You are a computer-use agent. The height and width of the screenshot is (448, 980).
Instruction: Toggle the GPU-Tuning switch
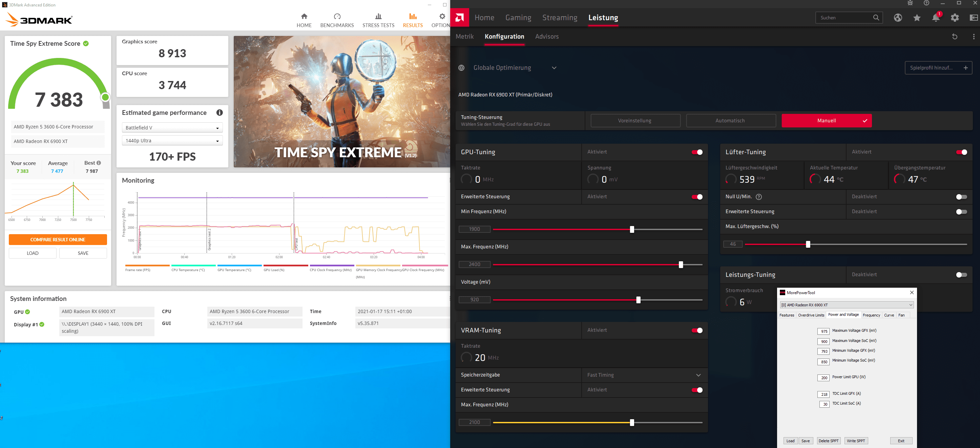pos(697,152)
